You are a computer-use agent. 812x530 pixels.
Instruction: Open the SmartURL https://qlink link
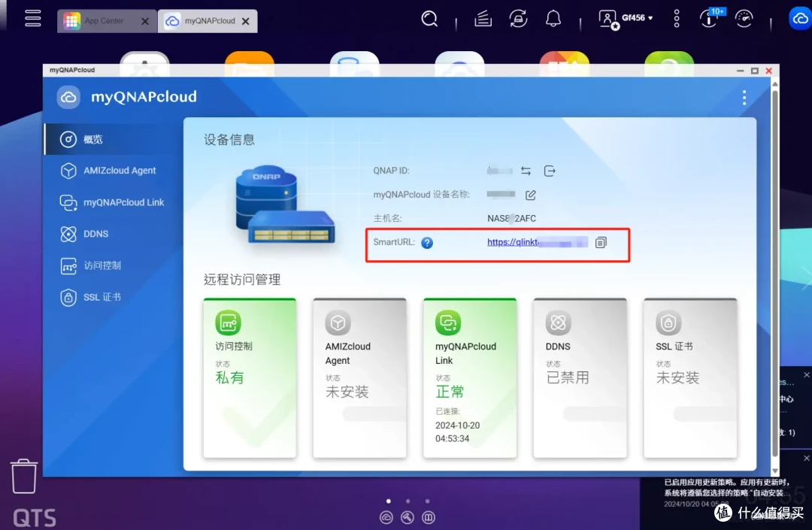click(x=537, y=242)
